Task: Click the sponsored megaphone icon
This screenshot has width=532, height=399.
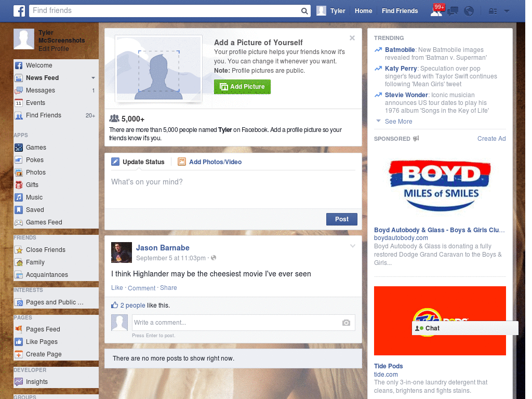Action: tap(416, 138)
